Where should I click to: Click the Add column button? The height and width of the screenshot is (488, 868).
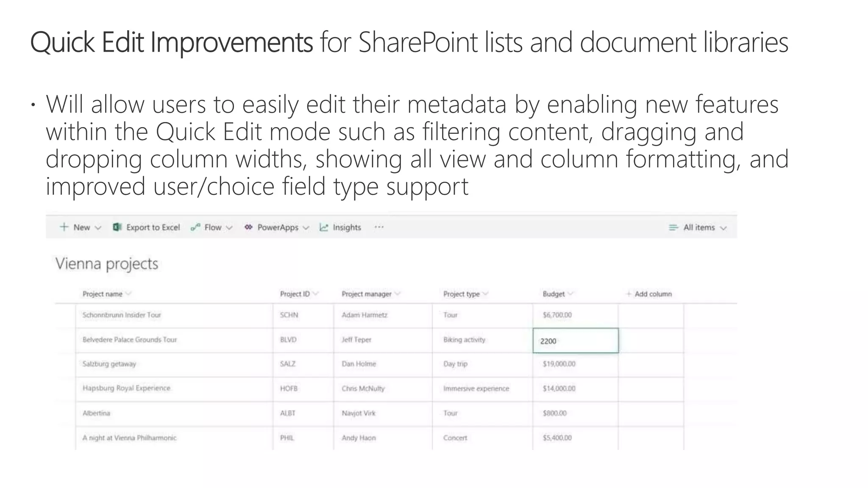coord(653,294)
